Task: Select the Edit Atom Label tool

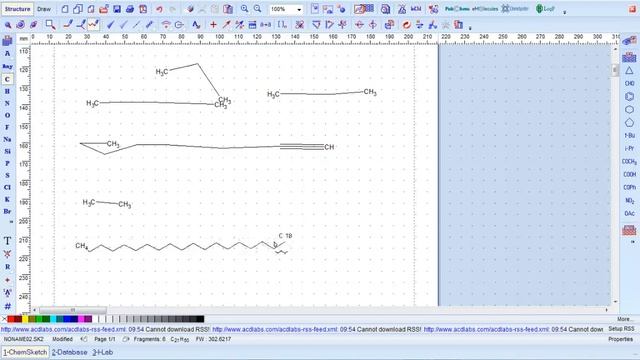Action: pyautogui.click(x=196, y=25)
